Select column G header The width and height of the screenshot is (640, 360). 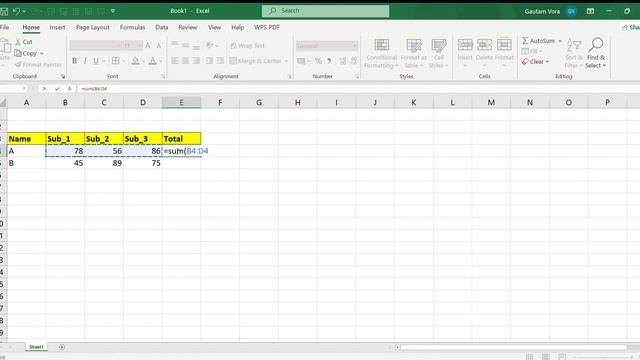(259, 102)
